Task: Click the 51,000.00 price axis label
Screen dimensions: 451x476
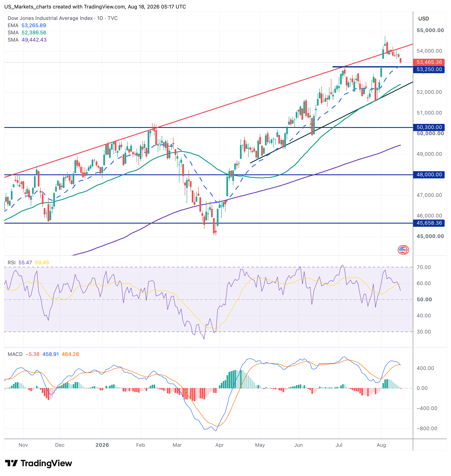Action: [429, 113]
